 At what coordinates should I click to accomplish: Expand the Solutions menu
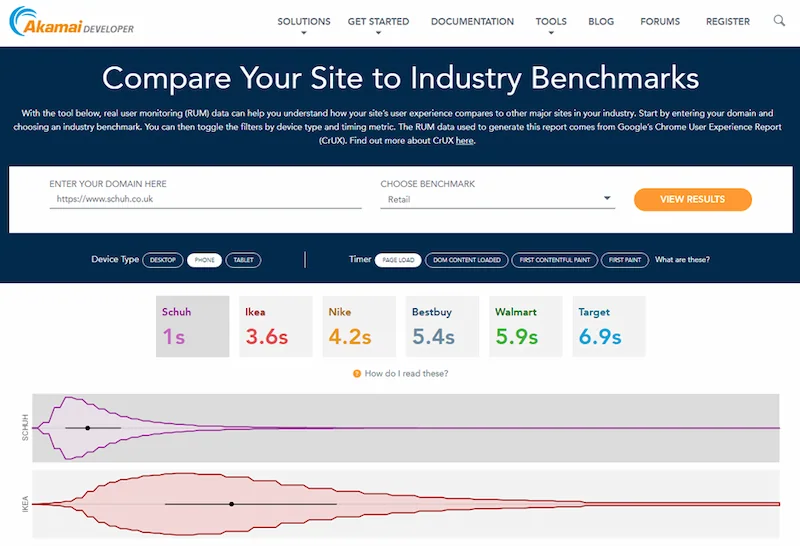pos(304,24)
